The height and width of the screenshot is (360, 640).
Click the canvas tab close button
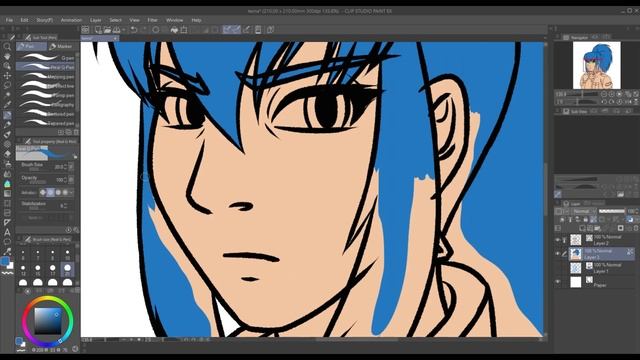116,38
